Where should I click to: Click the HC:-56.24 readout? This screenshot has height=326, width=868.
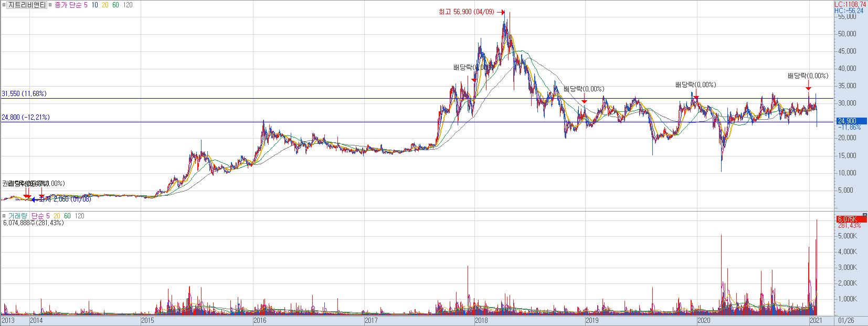pyautogui.click(x=849, y=10)
